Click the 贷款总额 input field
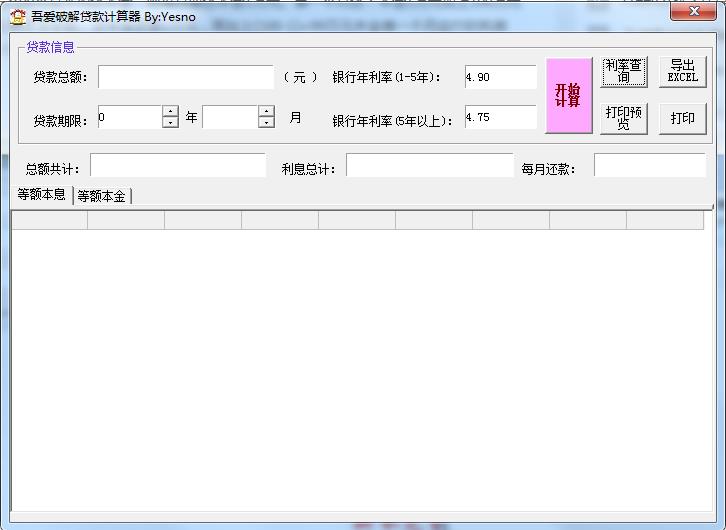Screen dimensions: 726x530 [x=186, y=77]
